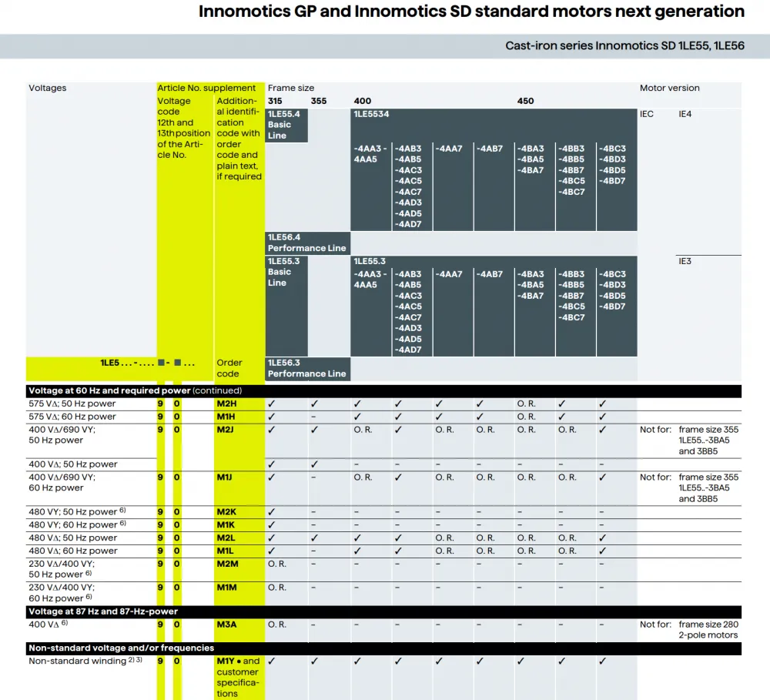Click order code M1L
The image size is (770, 700).
point(225,551)
